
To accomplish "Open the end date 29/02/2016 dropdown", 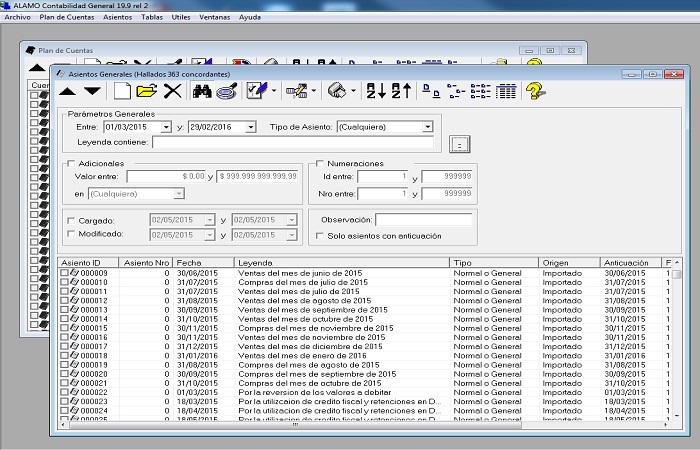I will pyautogui.click(x=251, y=127).
